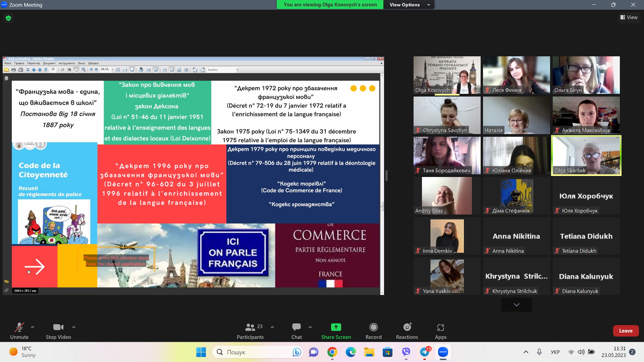Leave the meeting
The image size is (644, 362).
coord(626,330)
